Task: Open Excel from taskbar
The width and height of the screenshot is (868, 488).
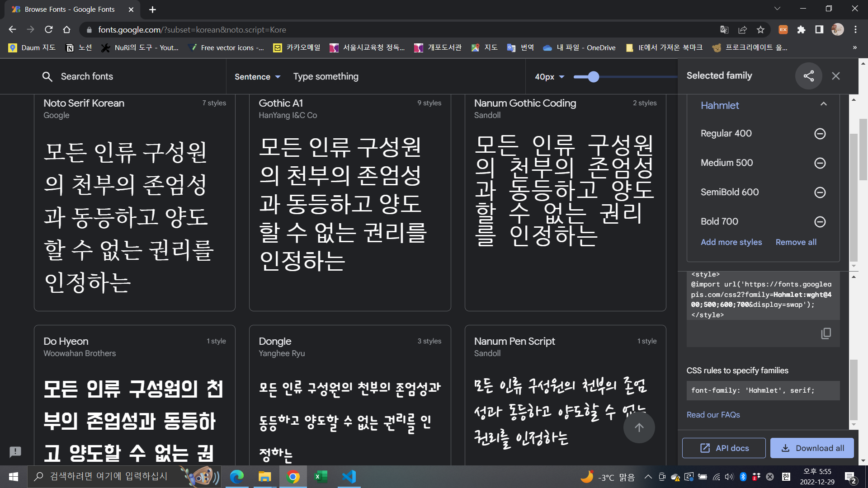Action: coord(321,477)
